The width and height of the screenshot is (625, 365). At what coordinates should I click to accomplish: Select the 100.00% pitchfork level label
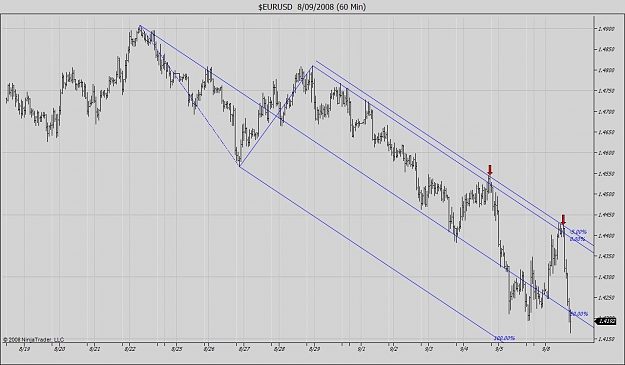coord(505,338)
